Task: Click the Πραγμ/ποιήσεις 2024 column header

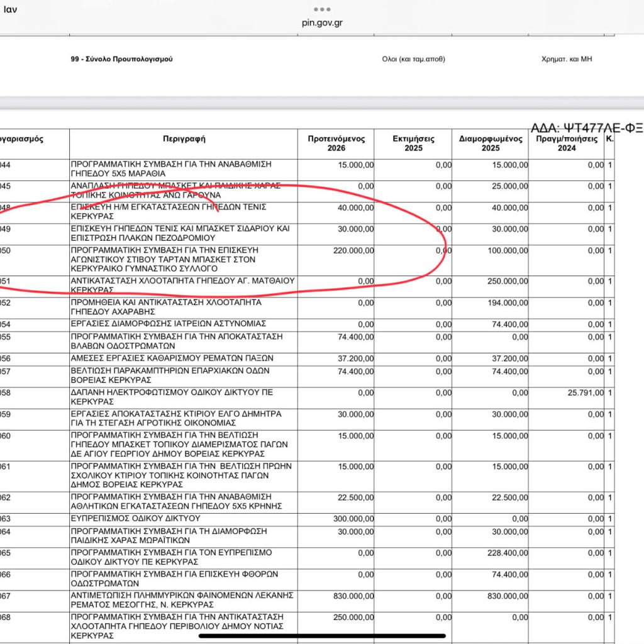Action: coord(567,143)
